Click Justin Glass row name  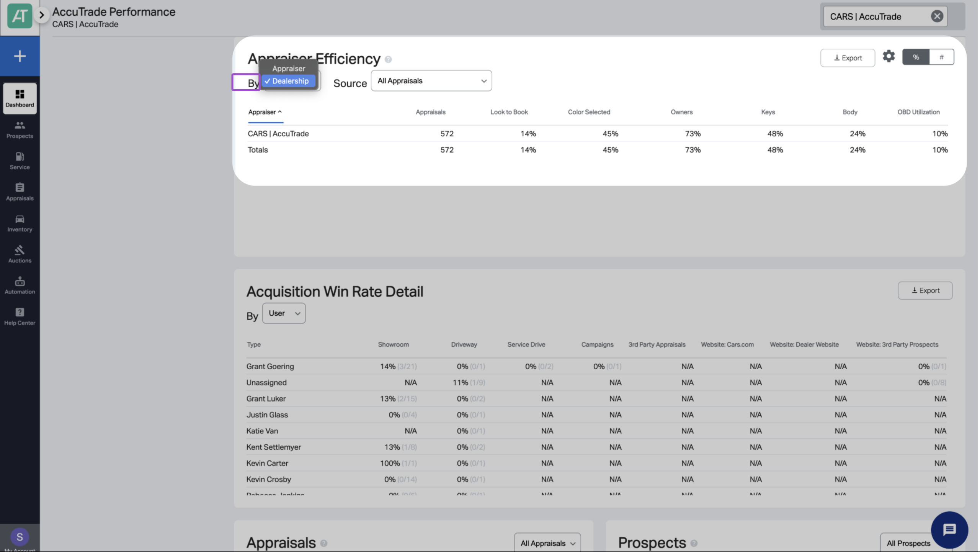point(267,415)
